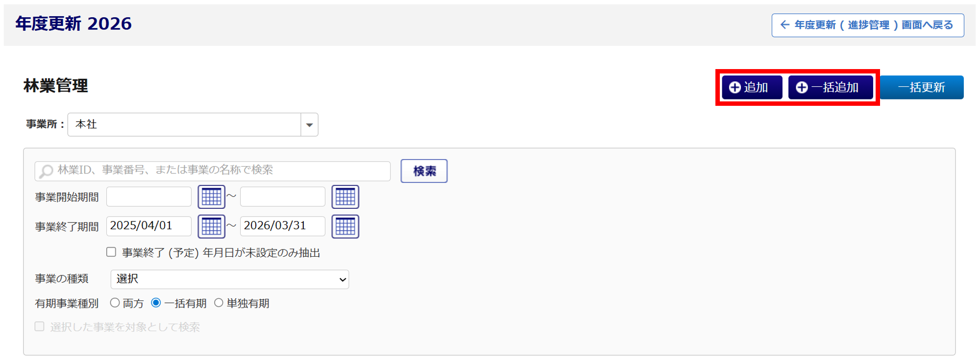Select the 単独有期 radio option
This screenshot has width=980, height=363.
(219, 303)
